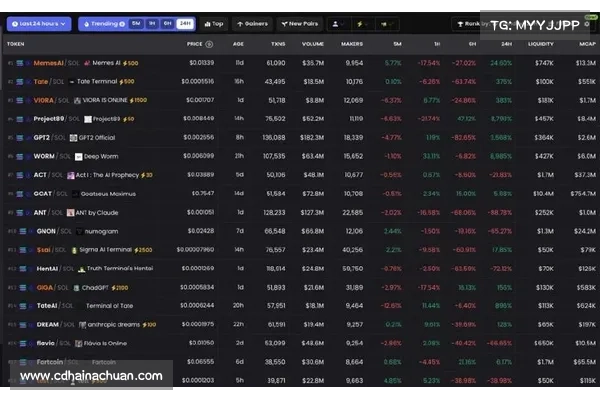The height and width of the screenshot is (400, 600).
Task: Click the Project89 token logo
Action: pyautogui.click(x=88, y=119)
